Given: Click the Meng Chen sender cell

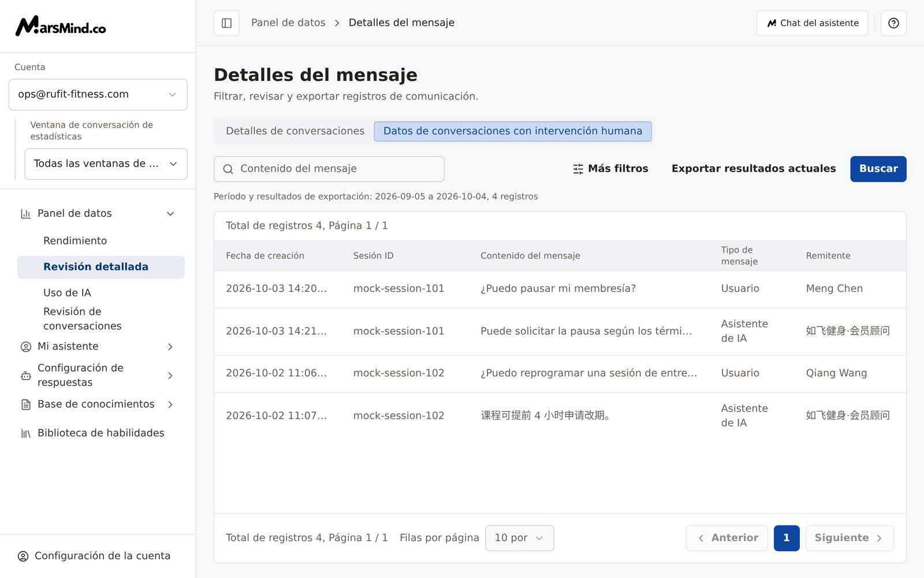Looking at the screenshot, I should click(834, 288).
